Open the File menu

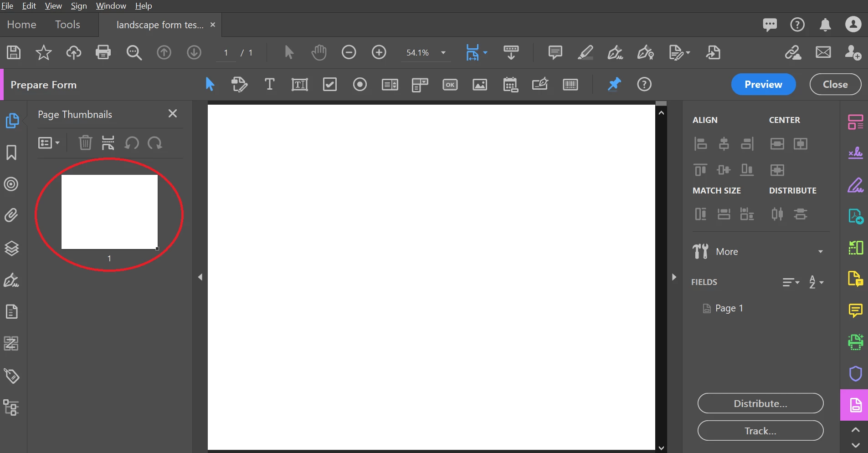7,6
